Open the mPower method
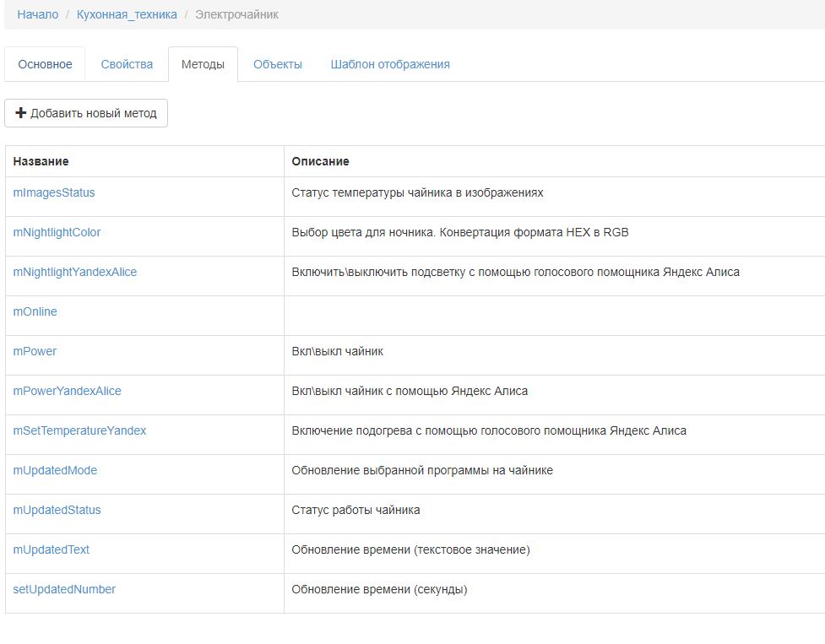This screenshot has width=825, height=644. [x=35, y=351]
